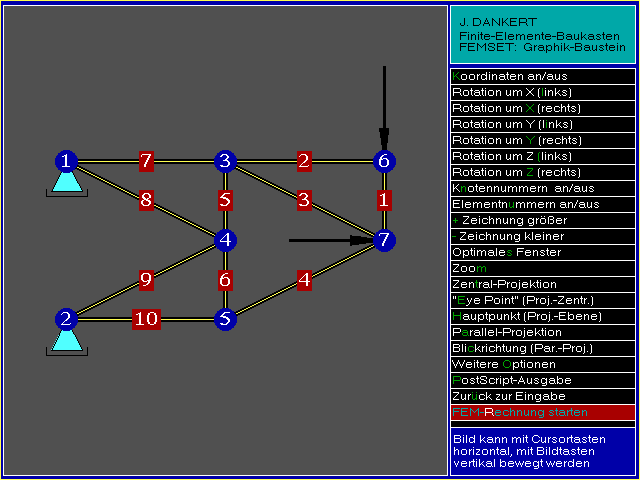Select Zentral-Projektion menu entry
The height and width of the screenshot is (480, 640).
coord(542,284)
